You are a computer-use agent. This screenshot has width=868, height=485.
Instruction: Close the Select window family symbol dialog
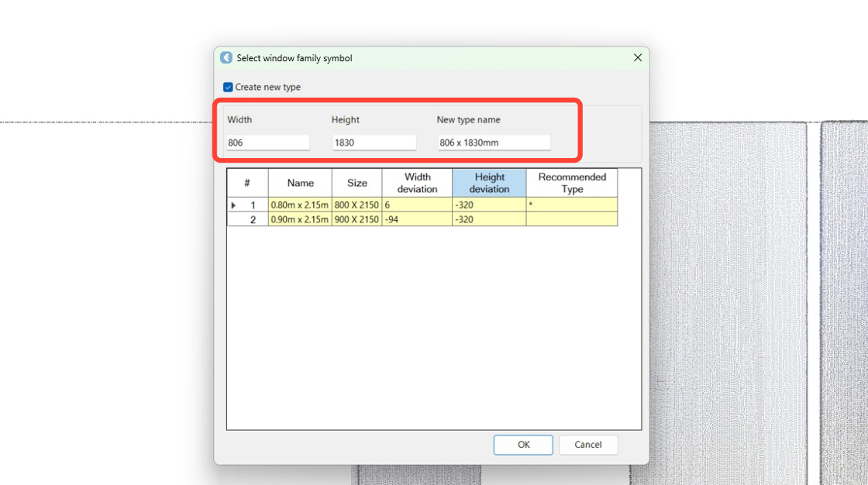(x=637, y=57)
